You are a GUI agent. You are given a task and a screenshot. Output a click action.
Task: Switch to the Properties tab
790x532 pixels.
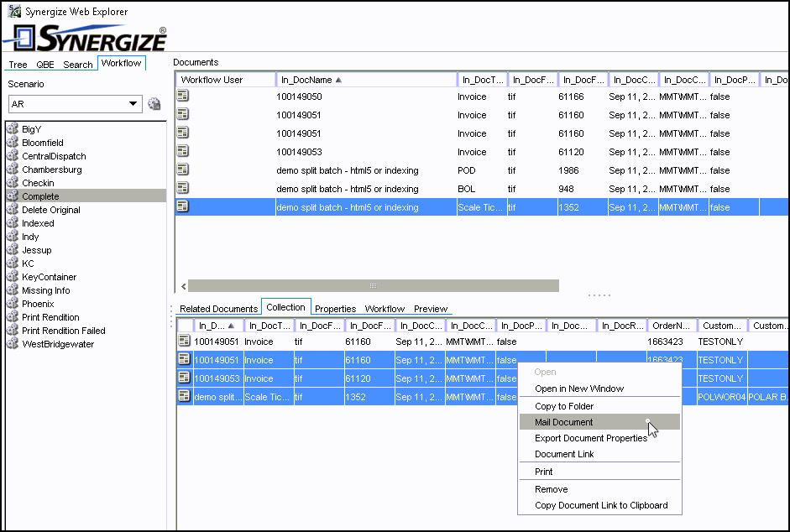coord(335,308)
